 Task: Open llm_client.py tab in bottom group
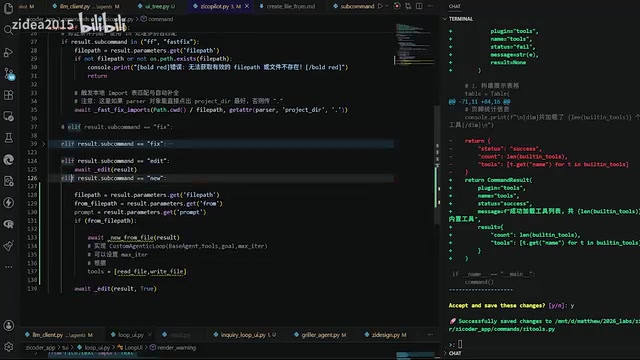[x=59, y=335]
